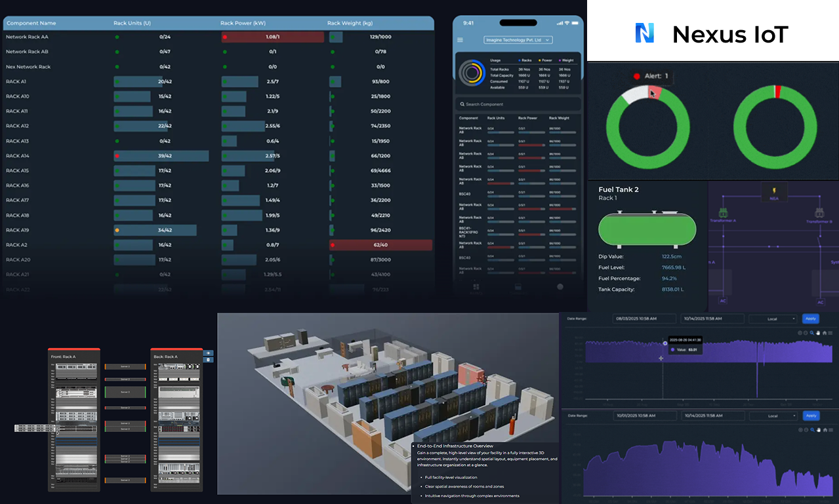Click the End-to-End Infrastructure Overview heading

click(x=456, y=446)
